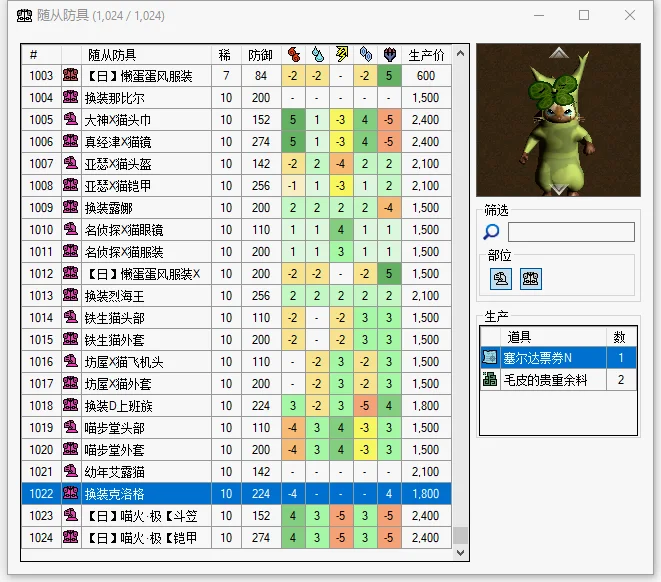Sort by water resistance column icon

[317, 54]
